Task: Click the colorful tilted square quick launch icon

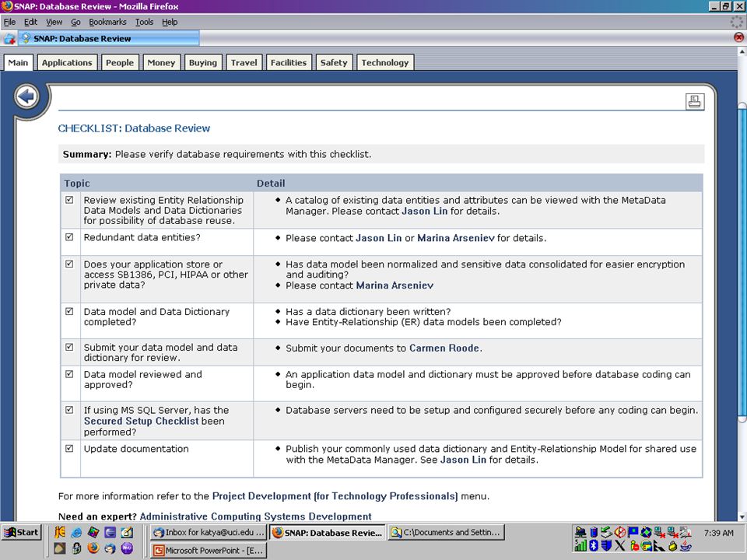Action: click(93, 532)
